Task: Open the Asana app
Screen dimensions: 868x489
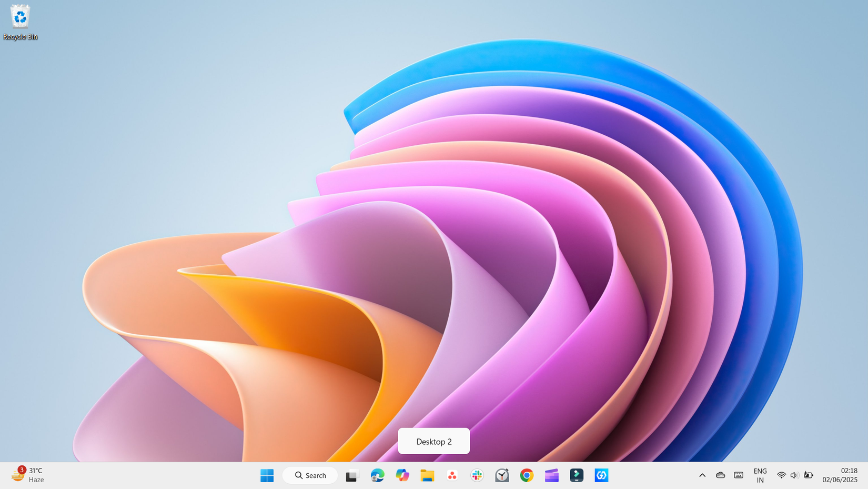Action: [x=451, y=475]
